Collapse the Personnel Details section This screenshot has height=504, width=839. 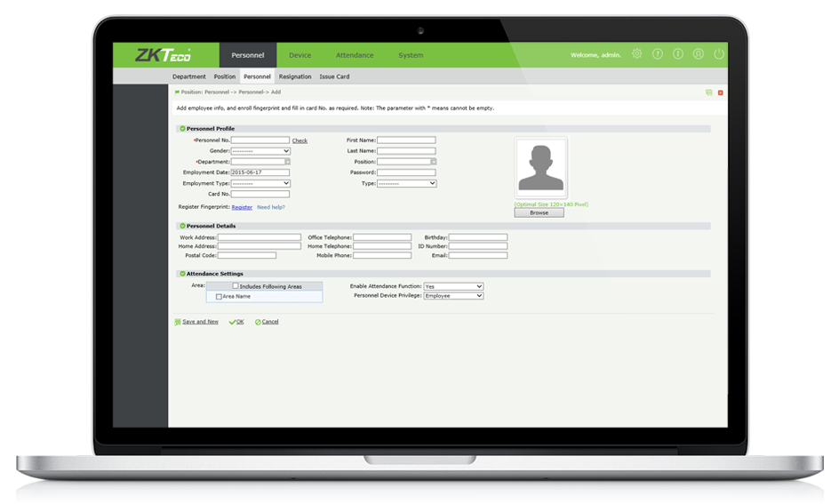[182, 226]
